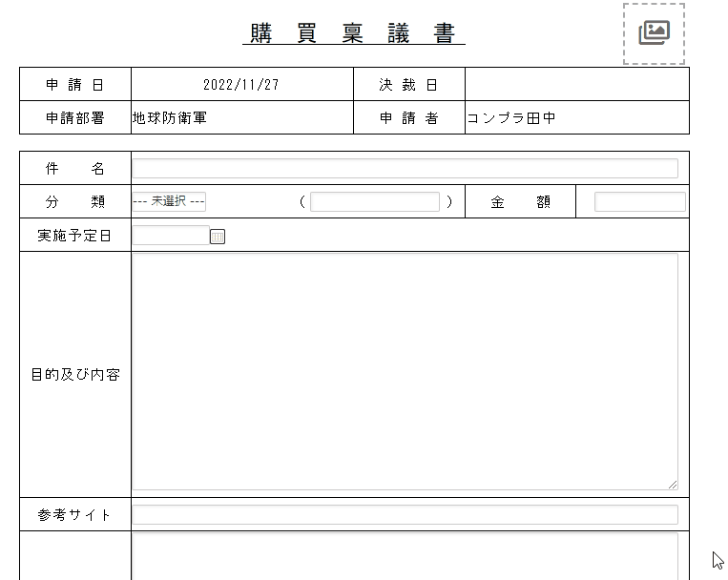Click the 目的及び内容 text area
The image size is (728, 580).
coord(405,371)
